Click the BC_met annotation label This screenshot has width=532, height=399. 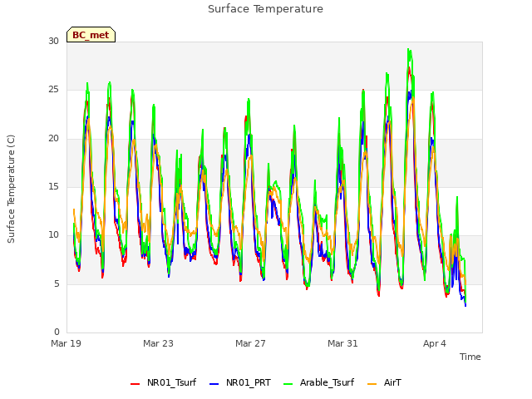(91, 35)
